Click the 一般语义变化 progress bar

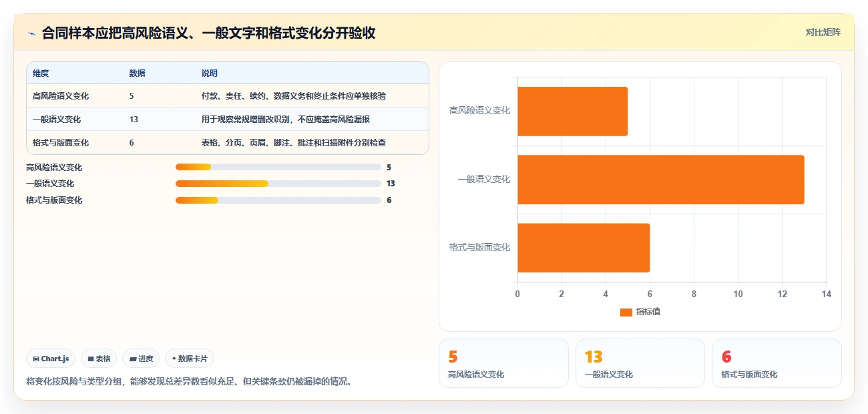(278, 184)
